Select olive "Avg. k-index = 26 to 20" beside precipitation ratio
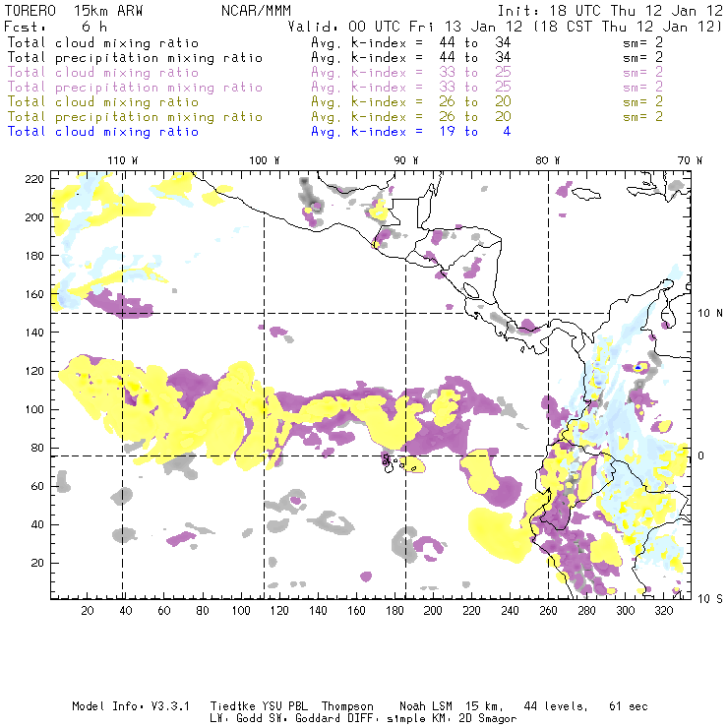 [x=411, y=116]
